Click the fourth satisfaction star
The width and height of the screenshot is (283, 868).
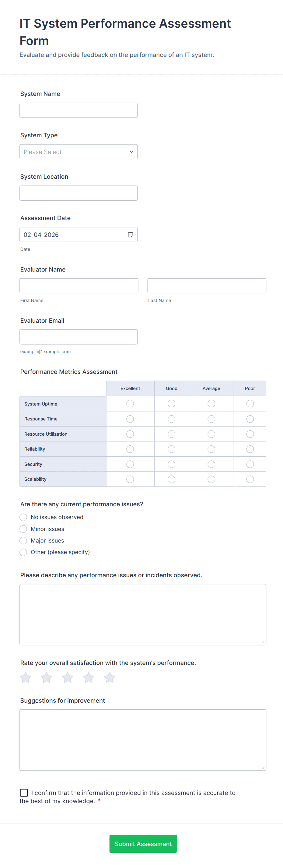(x=89, y=677)
